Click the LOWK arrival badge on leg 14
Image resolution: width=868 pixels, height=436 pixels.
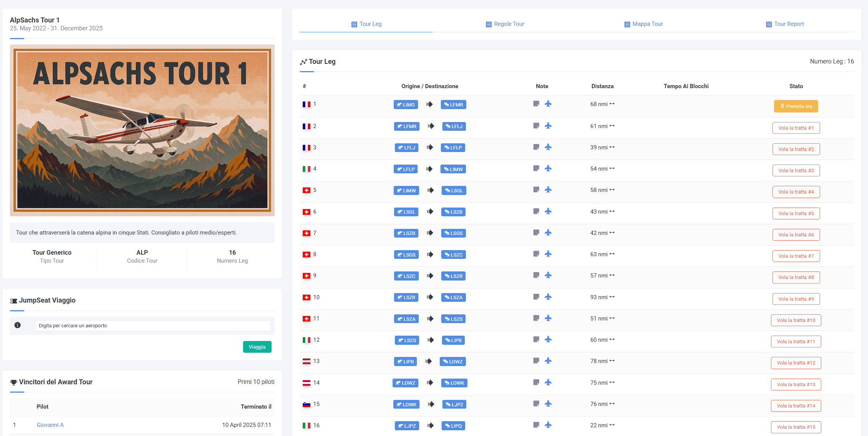tap(454, 383)
